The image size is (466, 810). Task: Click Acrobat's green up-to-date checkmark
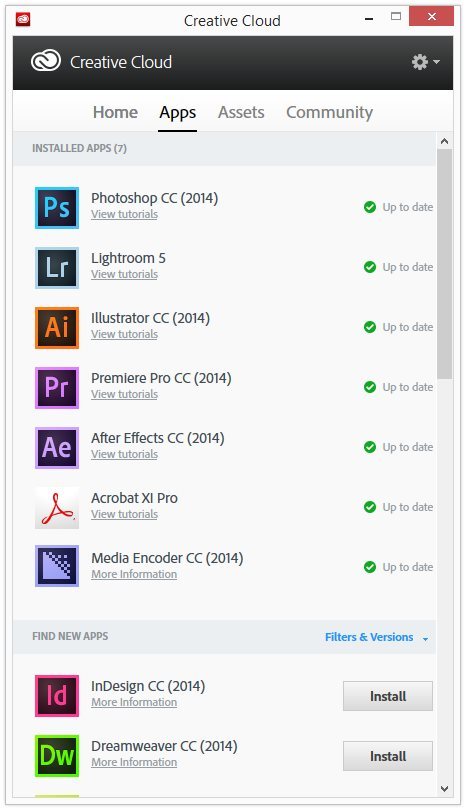(x=370, y=507)
